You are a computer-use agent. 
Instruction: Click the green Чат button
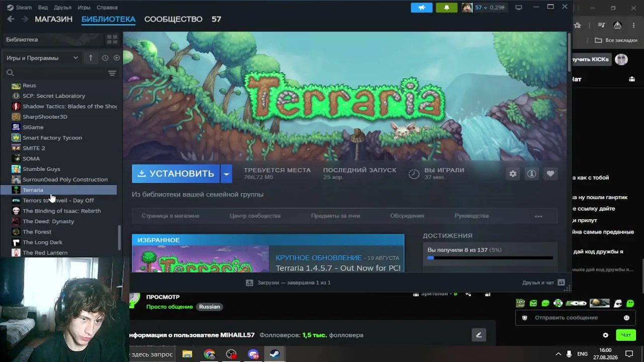click(626, 335)
